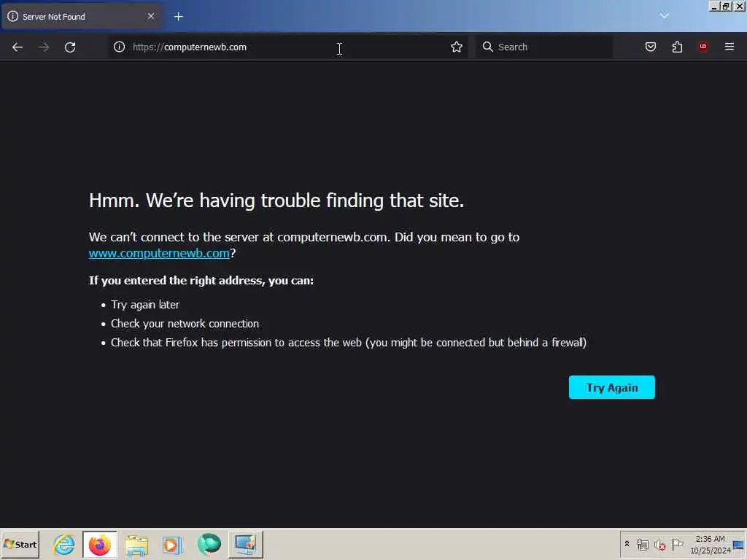The image size is (747, 560).
Task: Click text "Check that Firefox has permission to access the web"
Action: click(x=236, y=343)
